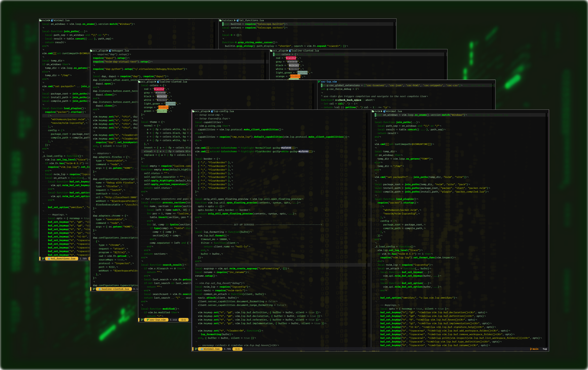Click the Lua icon next to tel_functions.lua title
Viewport: 588px width, 370px height.
click(x=238, y=20)
